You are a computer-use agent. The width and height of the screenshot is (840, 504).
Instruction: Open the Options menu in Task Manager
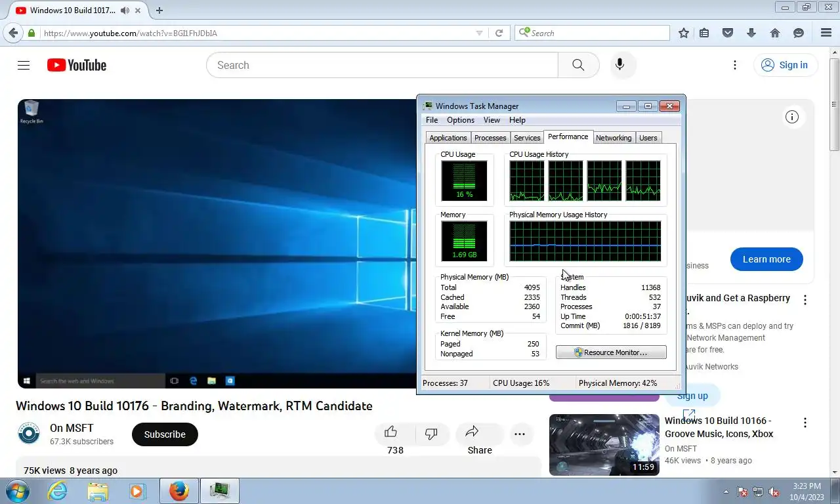(461, 120)
